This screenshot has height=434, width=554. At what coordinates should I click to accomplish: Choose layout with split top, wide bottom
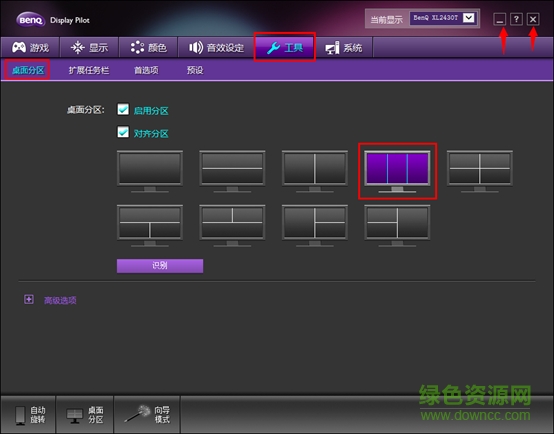point(232,226)
